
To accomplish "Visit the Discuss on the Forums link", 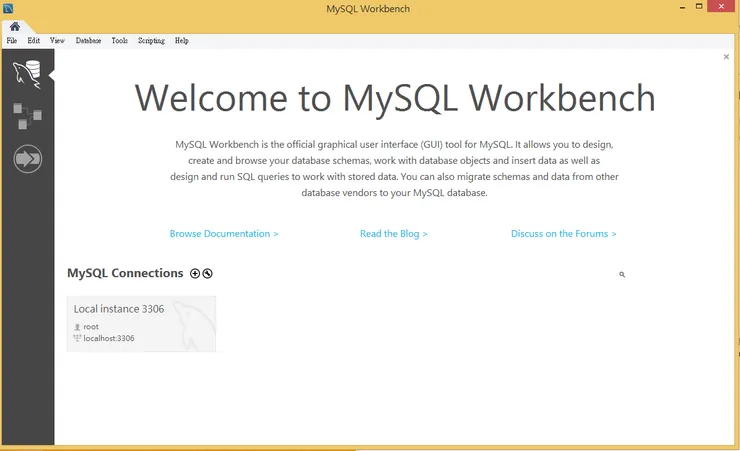I will pos(563,234).
